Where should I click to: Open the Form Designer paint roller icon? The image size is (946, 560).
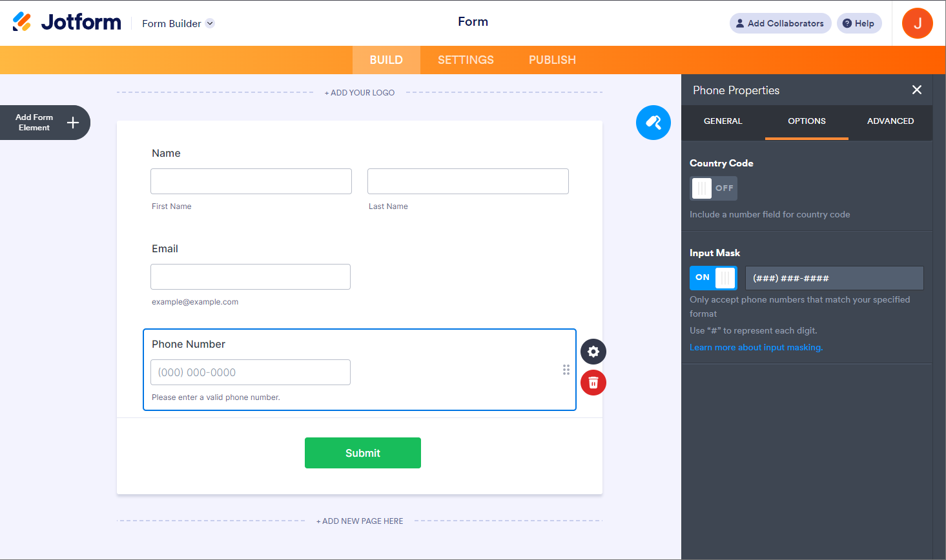[653, 123]
